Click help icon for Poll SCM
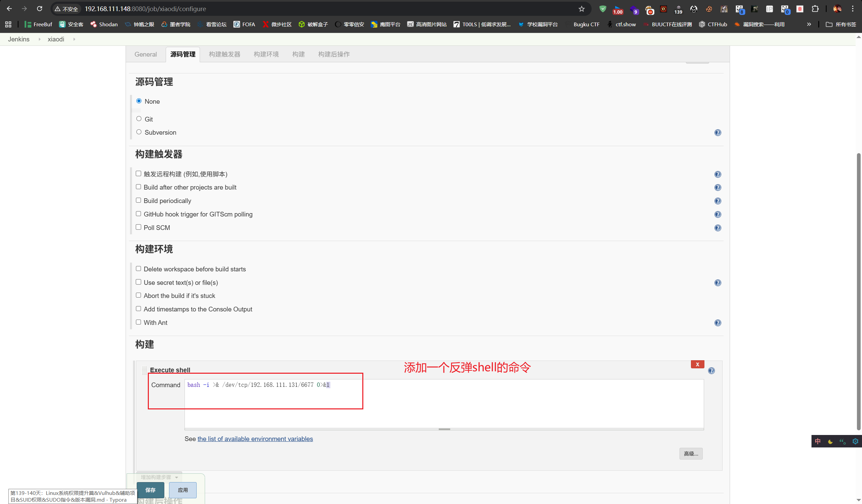The image size is (862, 504). 717,228
